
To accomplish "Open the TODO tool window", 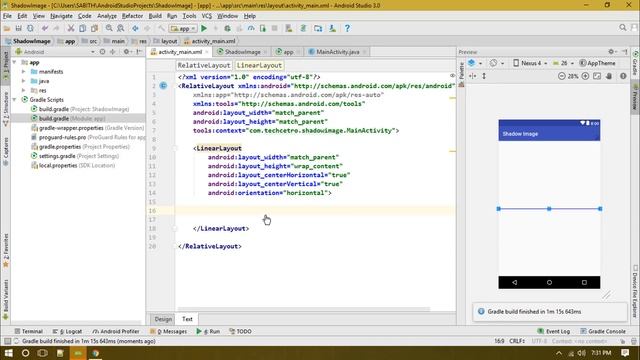I will [x=240, y=331].
